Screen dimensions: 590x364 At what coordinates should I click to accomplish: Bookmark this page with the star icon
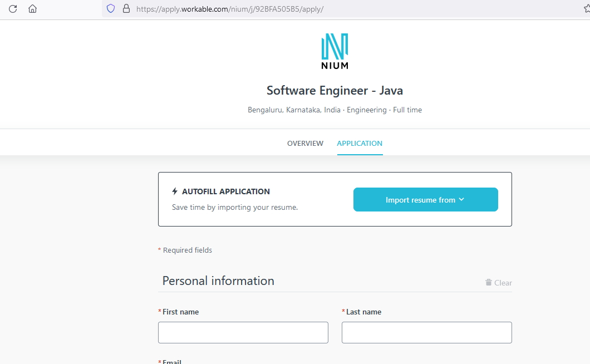coord(586,9)
